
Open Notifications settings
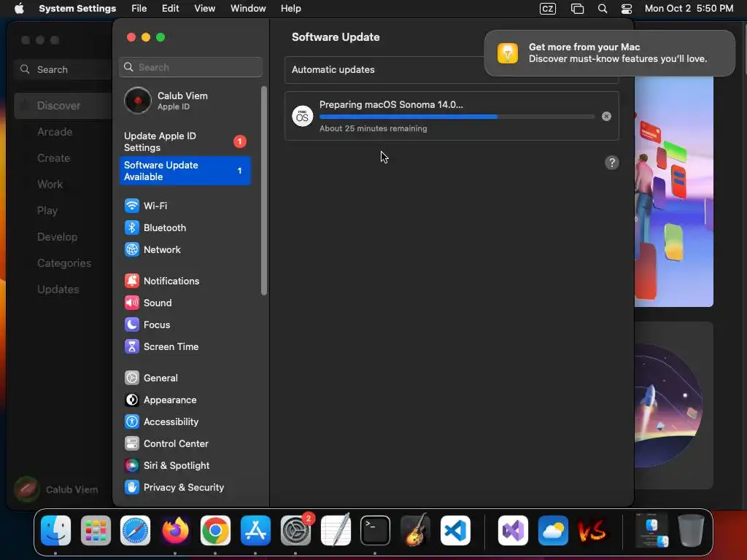pos(185,281)
